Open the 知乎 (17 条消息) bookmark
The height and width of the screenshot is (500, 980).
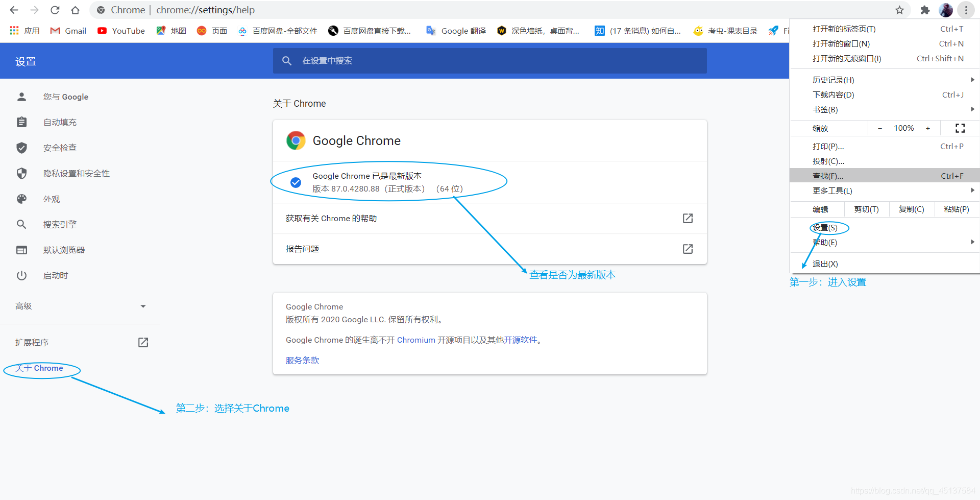coord(638,31)
